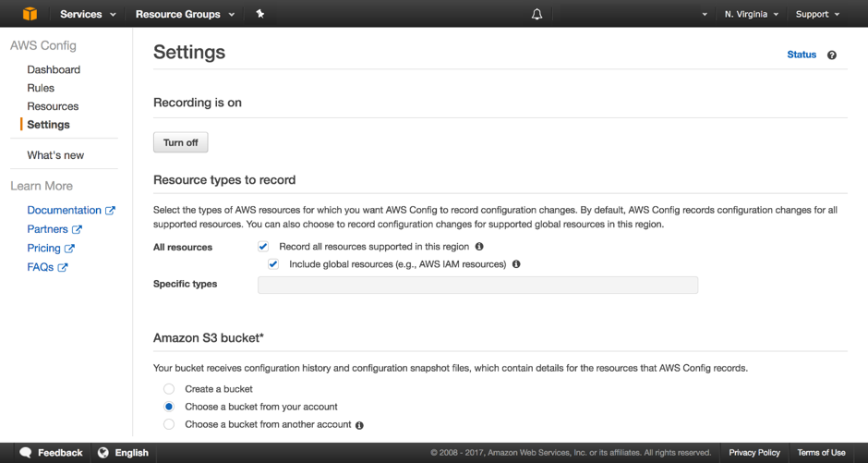The height and width of the screenshot is (463, 868).
Task: Click the external link icon beside Pricing
Action: coord(69,249)
